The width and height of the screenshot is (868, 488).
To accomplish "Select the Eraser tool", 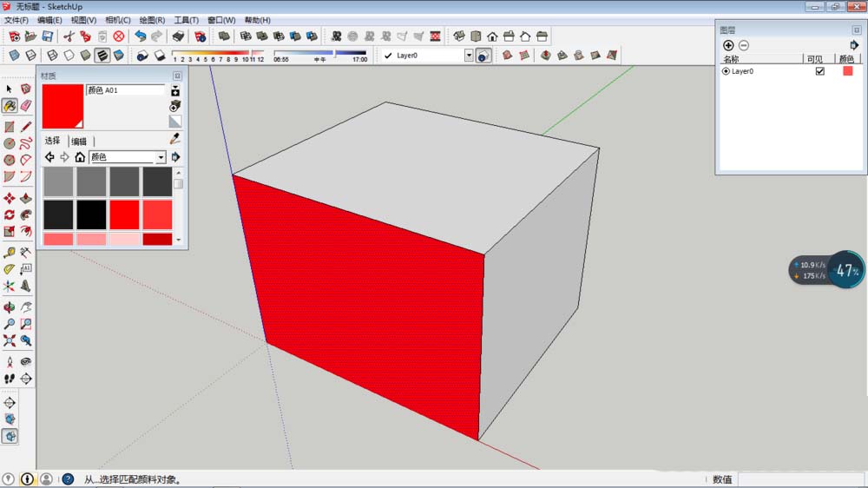I will [x=26, y=105].
